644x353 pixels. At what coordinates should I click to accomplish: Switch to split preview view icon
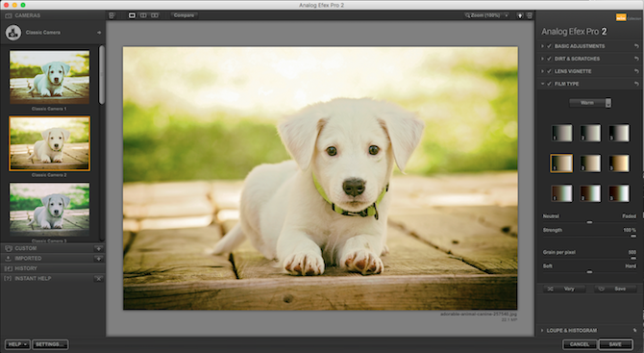(x=143, y=15)
